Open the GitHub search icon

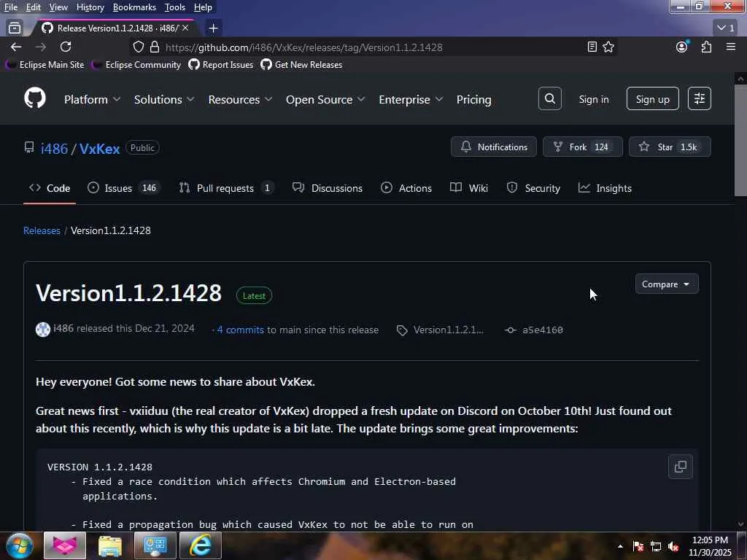click(x=550, y=98)
